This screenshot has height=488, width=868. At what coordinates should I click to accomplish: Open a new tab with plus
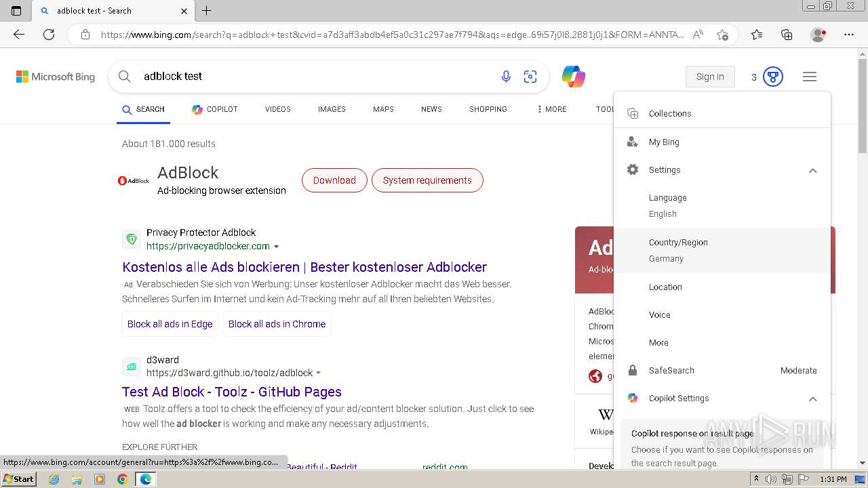point(207,11)
